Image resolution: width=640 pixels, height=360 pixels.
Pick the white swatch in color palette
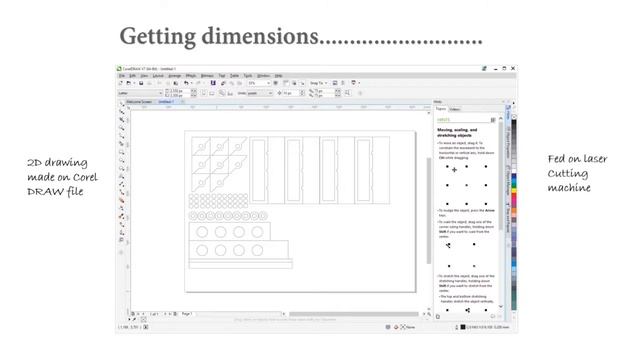[514, 171]
